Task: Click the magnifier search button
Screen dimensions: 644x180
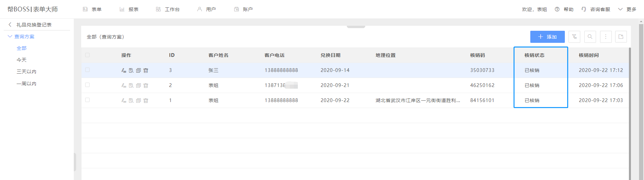Action: (x=590, y=37)
